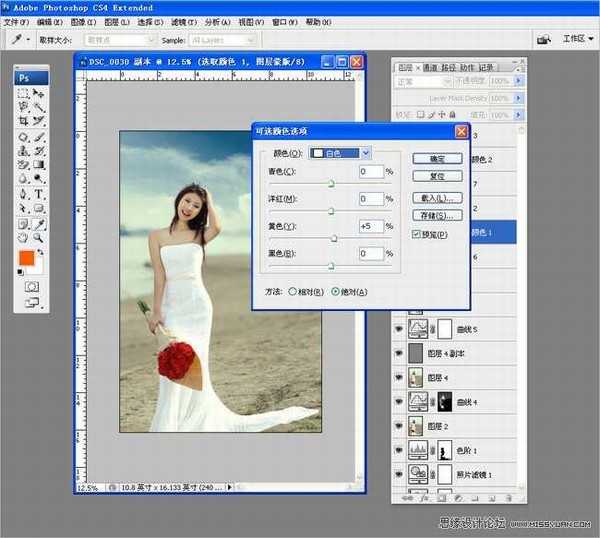
Task: Click the orange foreground color swatch
Action: coord(27,259)
